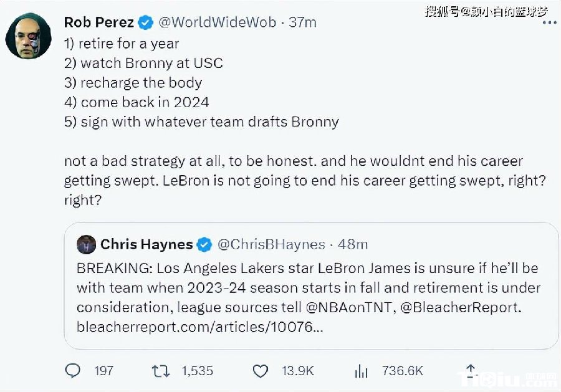The height and width of the screenshot is (392, 561).
Task: Click the views bar chart icon
Action: point(361,371)
